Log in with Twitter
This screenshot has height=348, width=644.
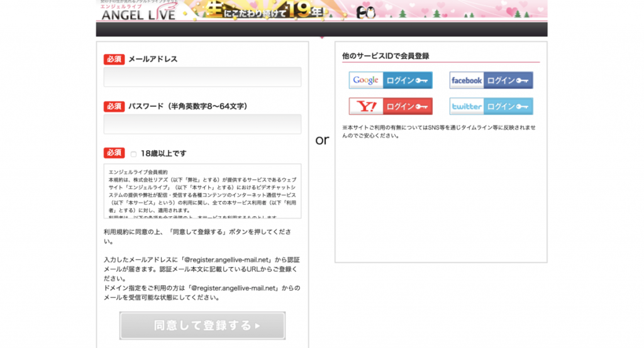[x=491, y=106]
